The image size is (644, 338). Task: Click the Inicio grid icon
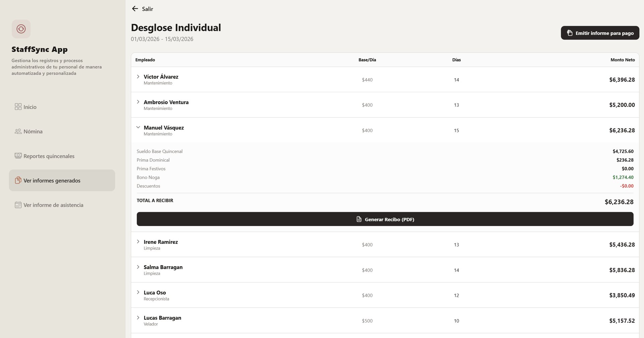click(x=18, y=107)
